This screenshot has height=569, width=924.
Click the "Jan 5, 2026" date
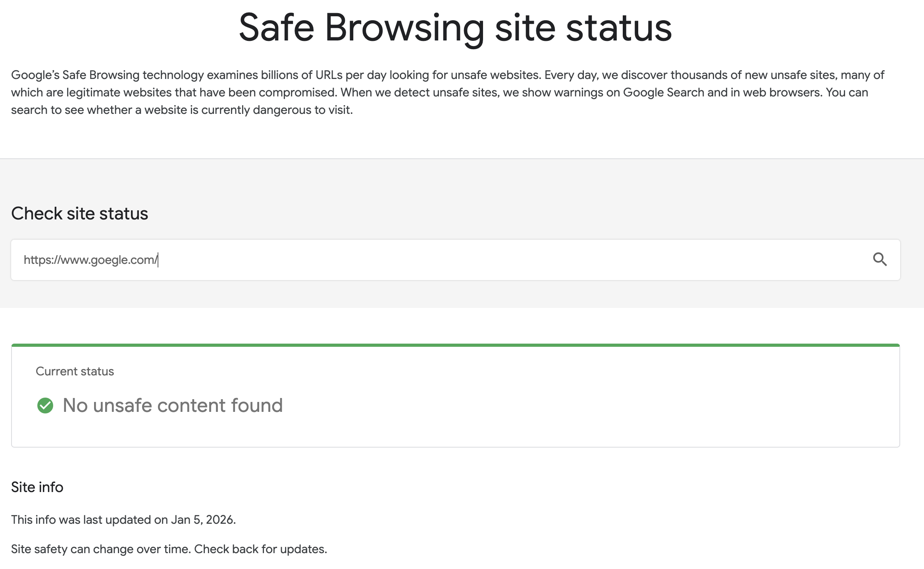[203, 520]
